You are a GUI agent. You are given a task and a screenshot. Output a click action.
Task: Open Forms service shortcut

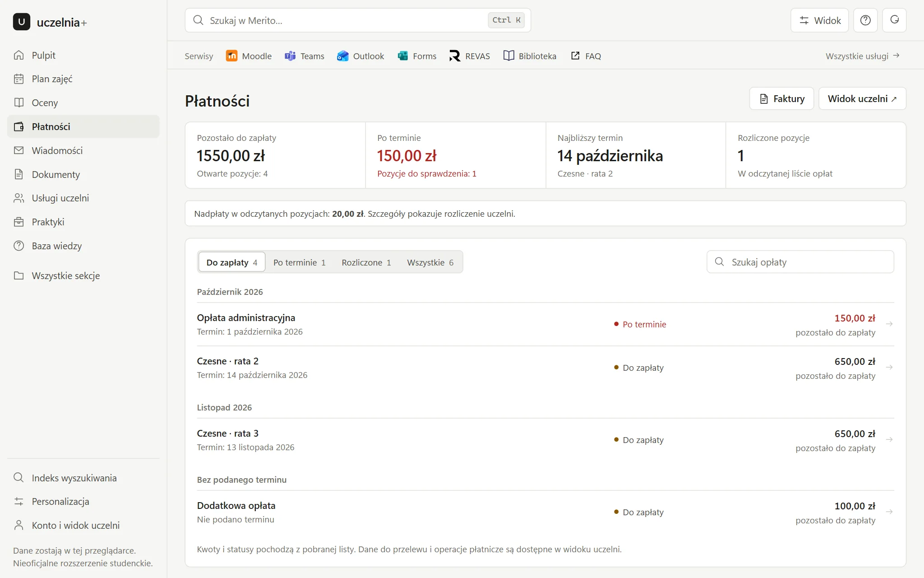417,56
